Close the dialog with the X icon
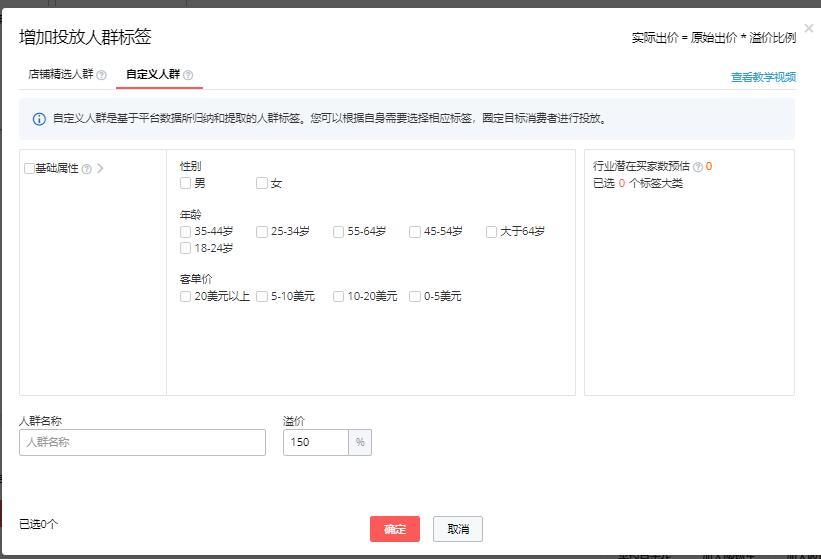 [x=809, y=28]
